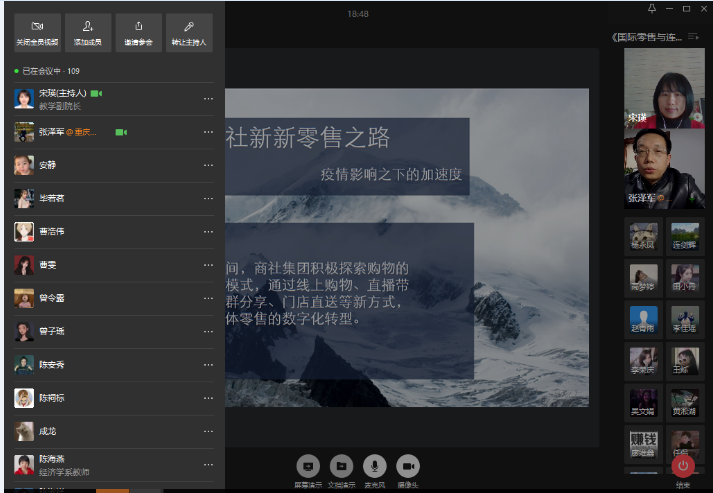Click 关闭全员视频 to disable everyone's video
The height and width of the screenshot is (493, 713).
click(x=37, y=32)
